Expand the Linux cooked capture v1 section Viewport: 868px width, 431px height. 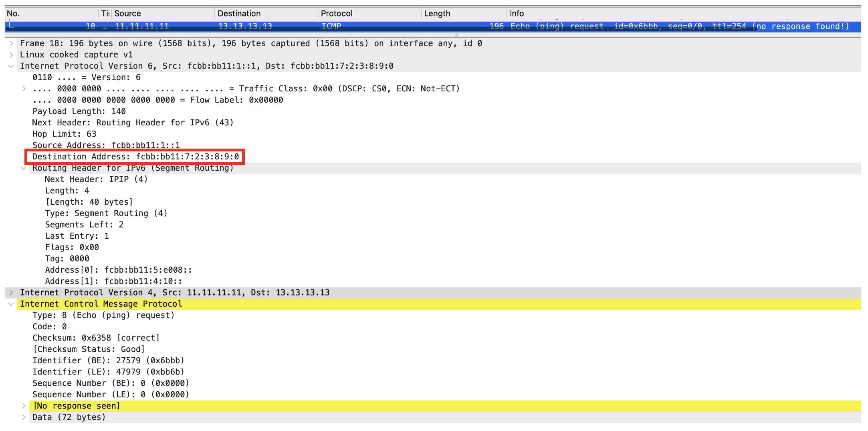click(11, 54)
